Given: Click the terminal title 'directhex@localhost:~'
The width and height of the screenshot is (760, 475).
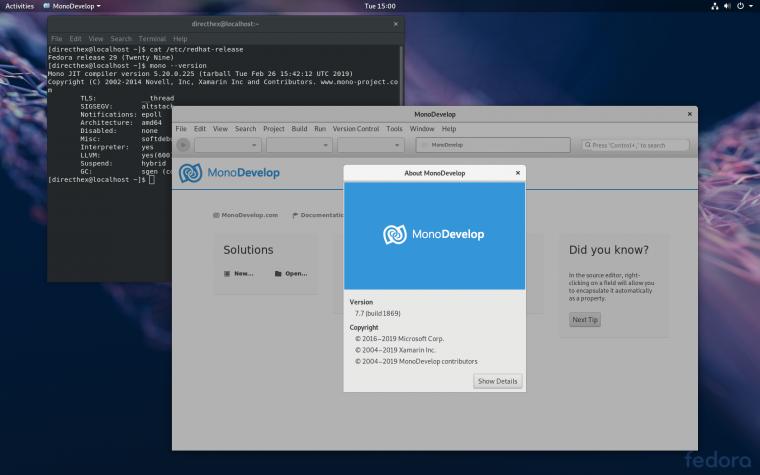Looking at the screenshot, I should point(225,23).
